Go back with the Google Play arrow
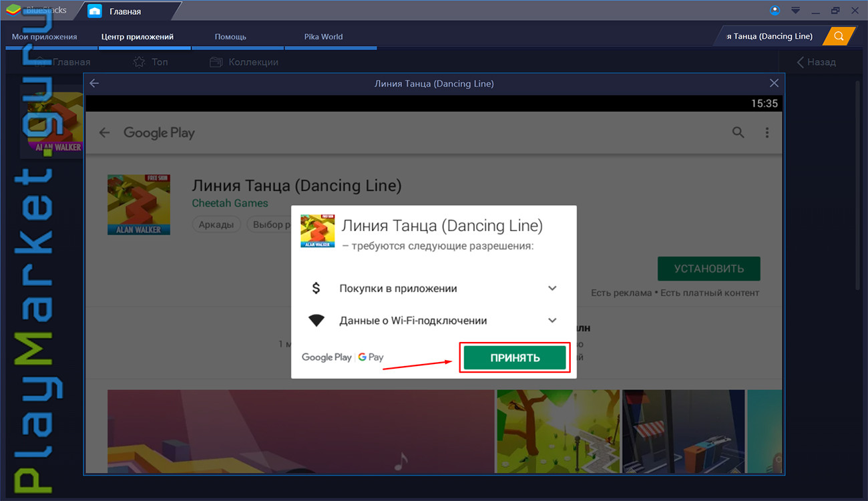This screenshot has width=868, height=501. click(x=104, y=132)
